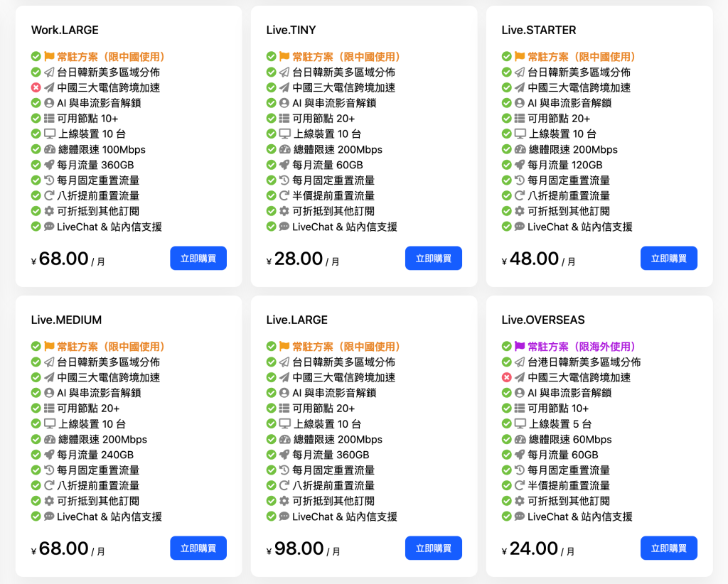Image resolution: width=728 pixels, height=584 pixels.
Task: Click the speedometer icon next to 總體限速 100Mbps
Action: [50, 149]
